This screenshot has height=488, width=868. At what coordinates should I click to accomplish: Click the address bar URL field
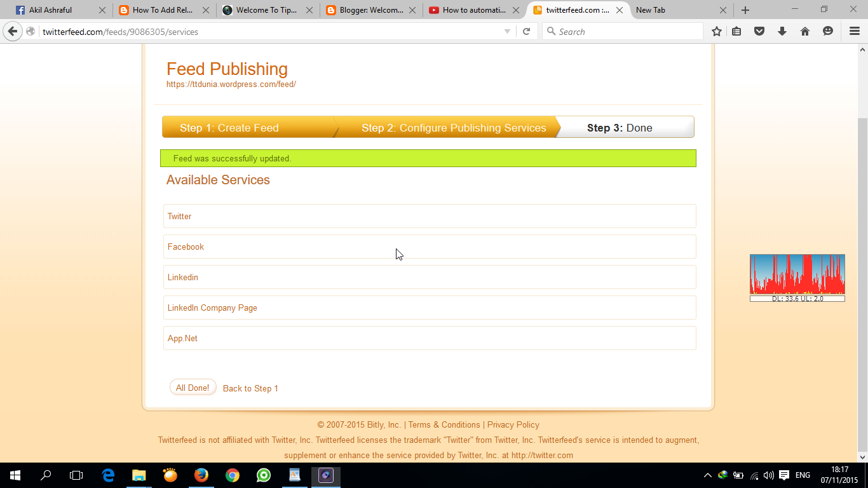click(270, 32)
